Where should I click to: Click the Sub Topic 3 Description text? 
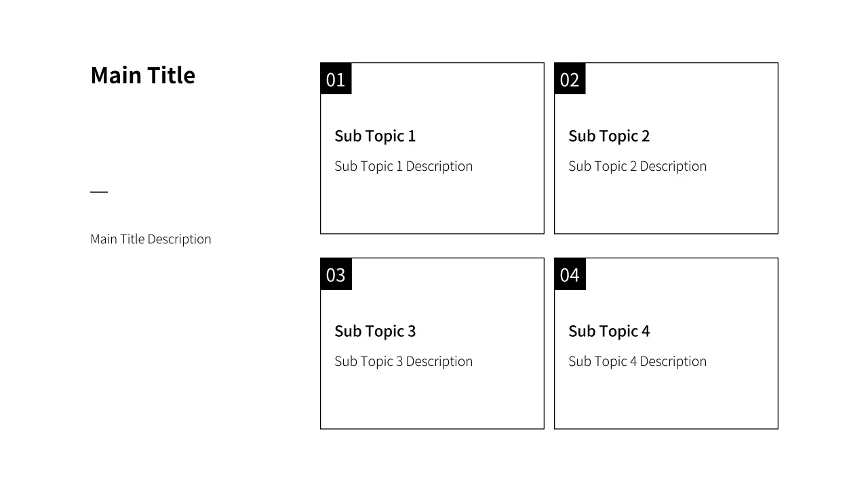[403, 362]
